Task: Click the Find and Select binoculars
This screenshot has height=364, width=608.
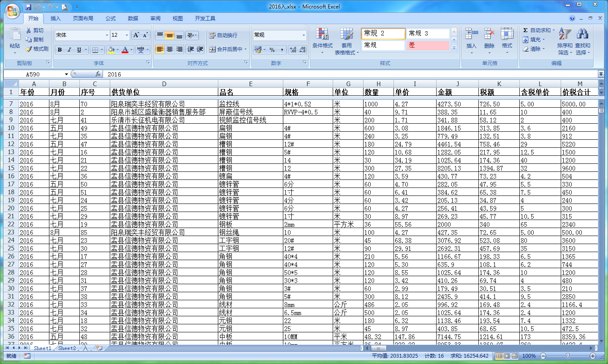Action: (x=582, y=35)
